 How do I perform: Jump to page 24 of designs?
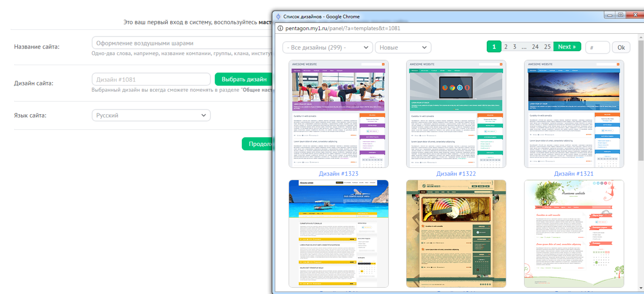pyautogui.click(x=535, y=47)
